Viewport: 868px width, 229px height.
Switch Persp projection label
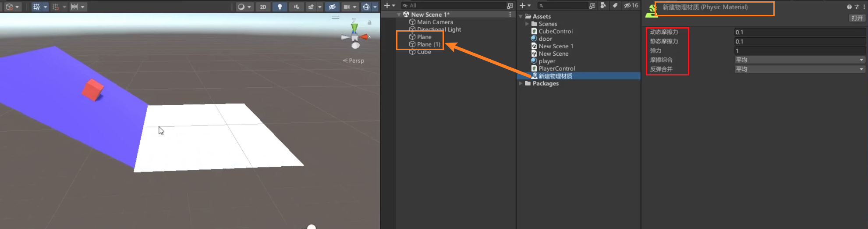354,61
